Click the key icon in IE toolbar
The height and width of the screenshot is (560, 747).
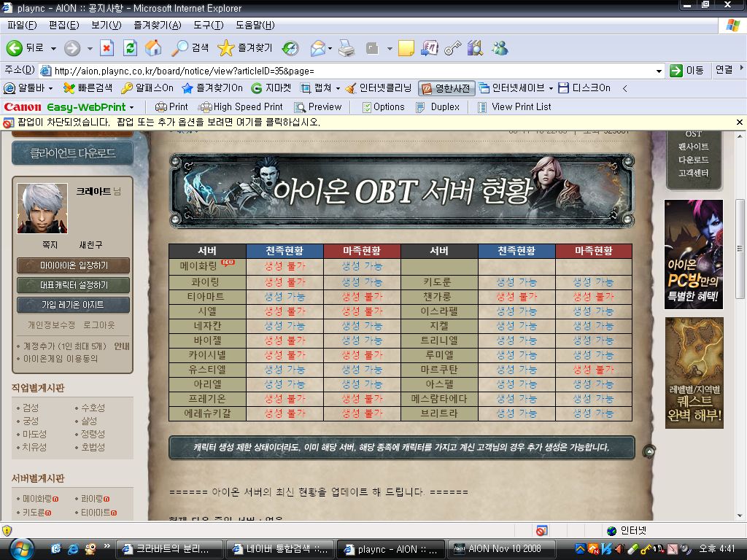click(x=452, y=48)
